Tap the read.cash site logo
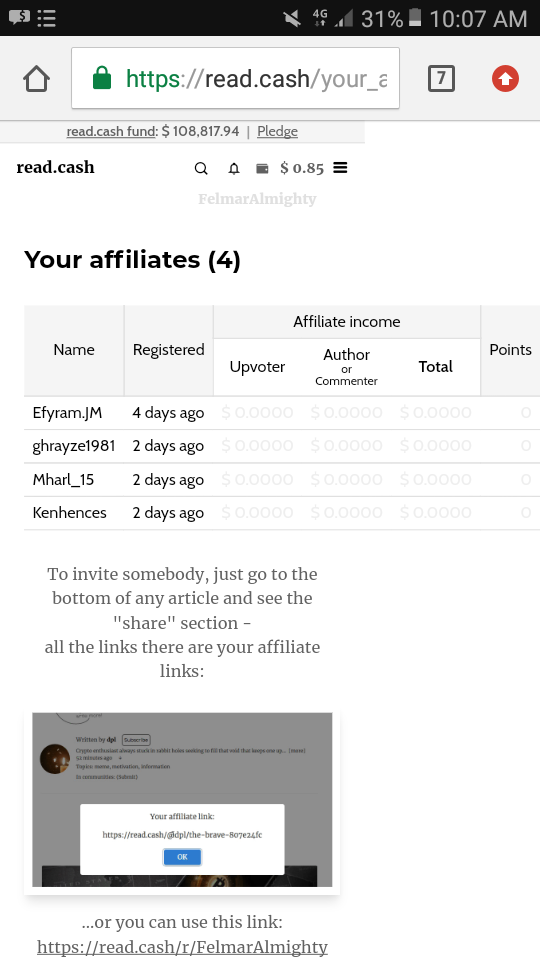The height and width of the screenshot is (960, 540). [x=56, y=167]
